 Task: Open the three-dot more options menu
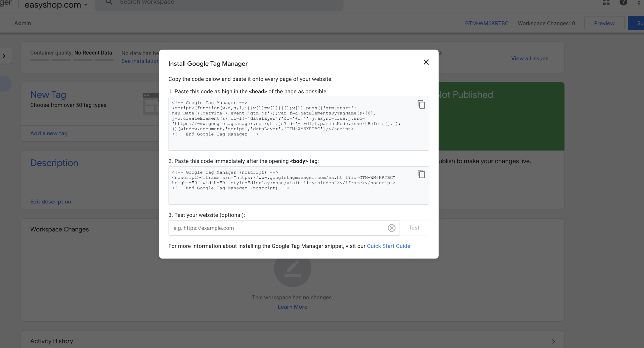639,2
